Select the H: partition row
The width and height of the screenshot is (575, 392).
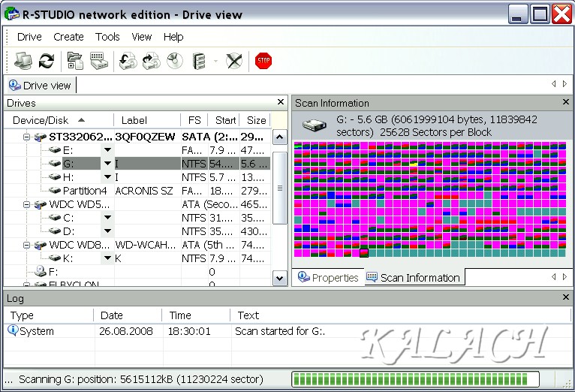point(137,177)
